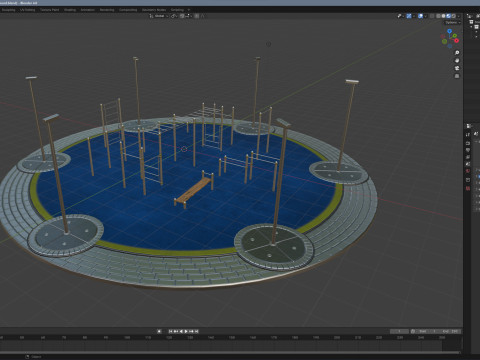Open the red texture properties tab
The width and height of the screenshot is (480, 360).
pos(468,188)
